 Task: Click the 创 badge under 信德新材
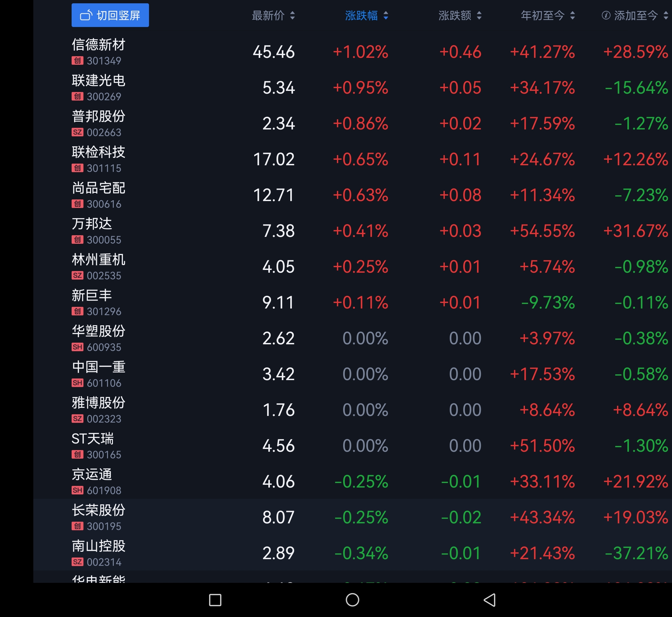click(x=77, y=61)
